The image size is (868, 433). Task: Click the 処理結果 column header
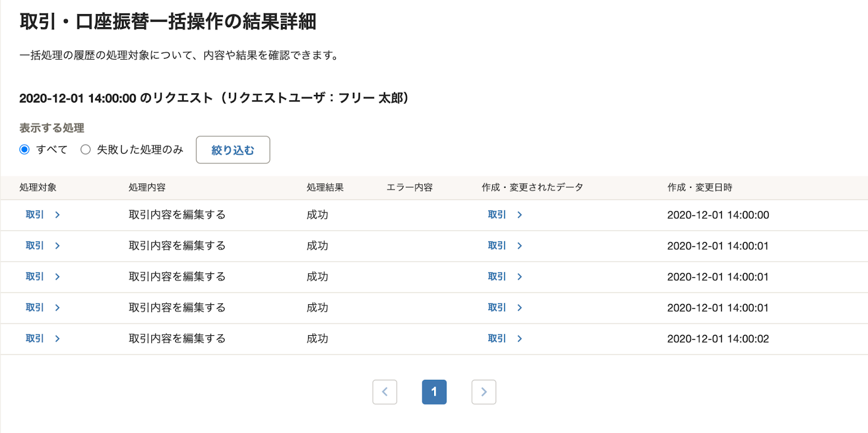(325, 187)
